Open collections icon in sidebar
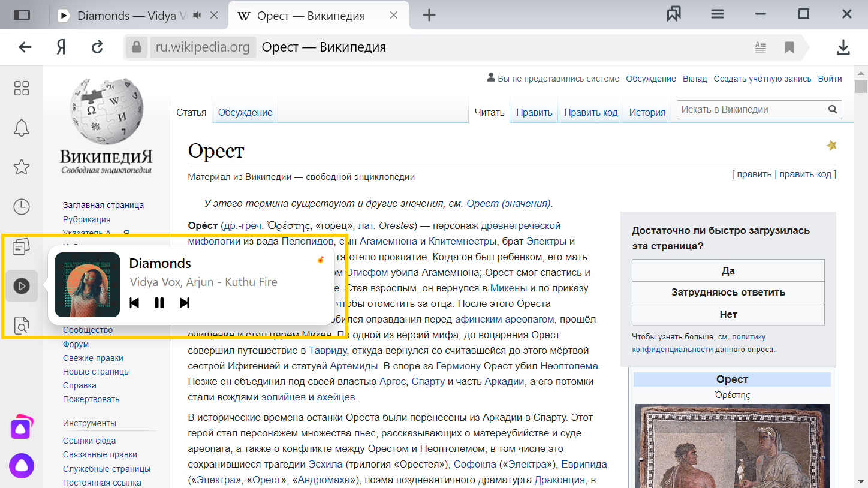 (x=22, y=246)
